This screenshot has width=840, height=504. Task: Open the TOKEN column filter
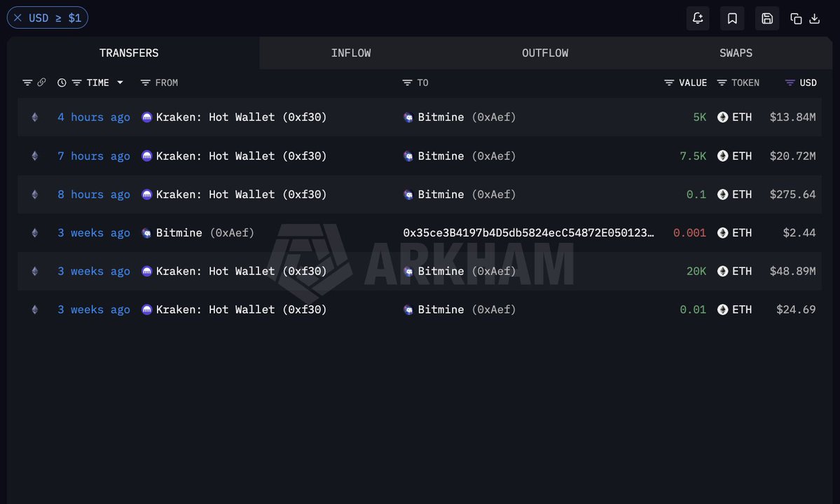[x=722, y=83]
